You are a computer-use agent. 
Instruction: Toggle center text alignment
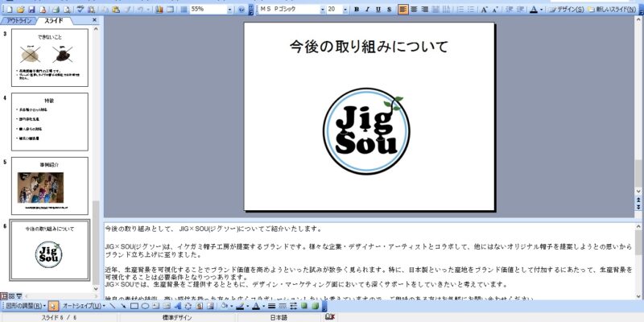point(414,10)
